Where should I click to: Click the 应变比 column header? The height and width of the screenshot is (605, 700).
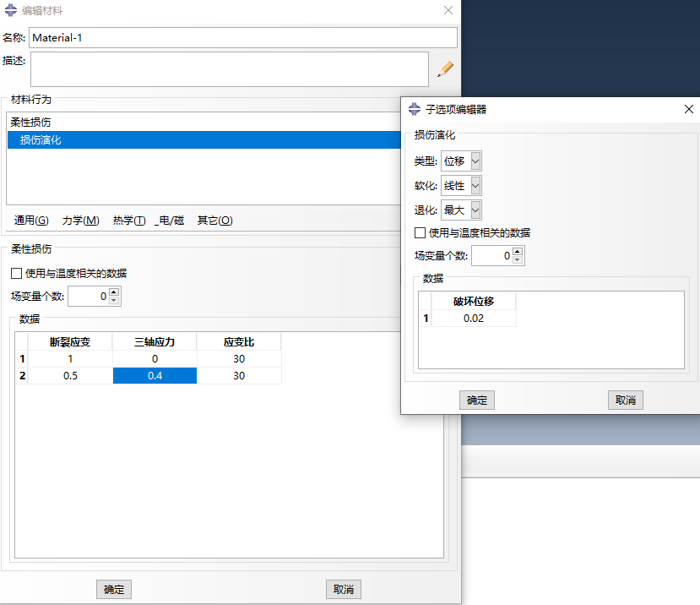click(239, 342)
